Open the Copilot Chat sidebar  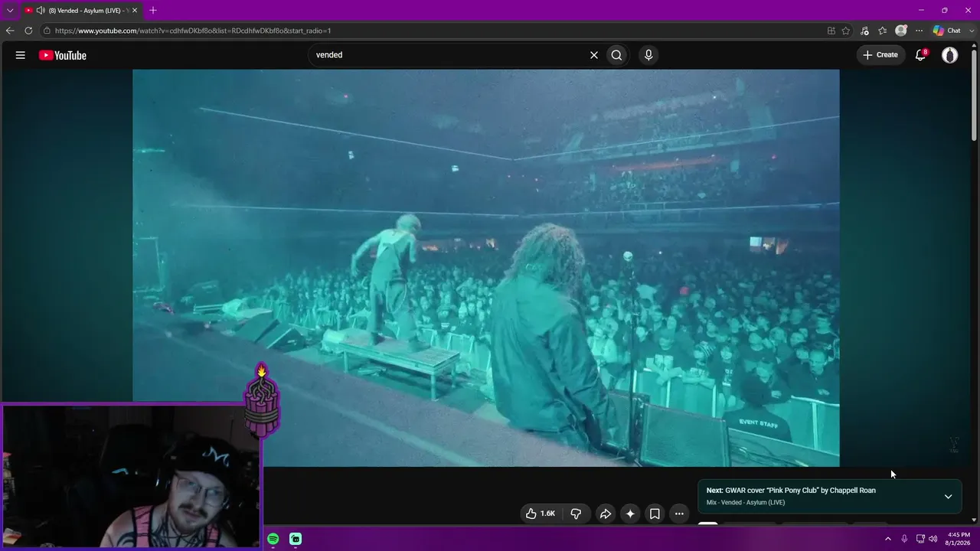pyautogui.click(x=947, y=31)
